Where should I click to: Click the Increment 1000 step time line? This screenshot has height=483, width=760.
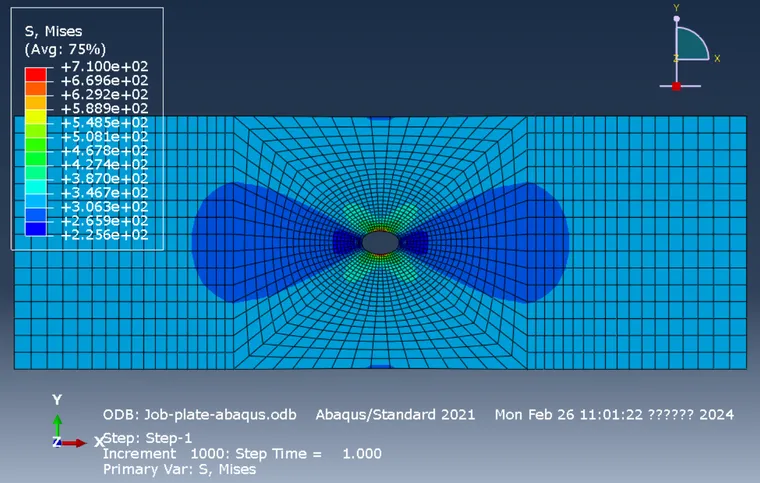[x=242, y=454]
